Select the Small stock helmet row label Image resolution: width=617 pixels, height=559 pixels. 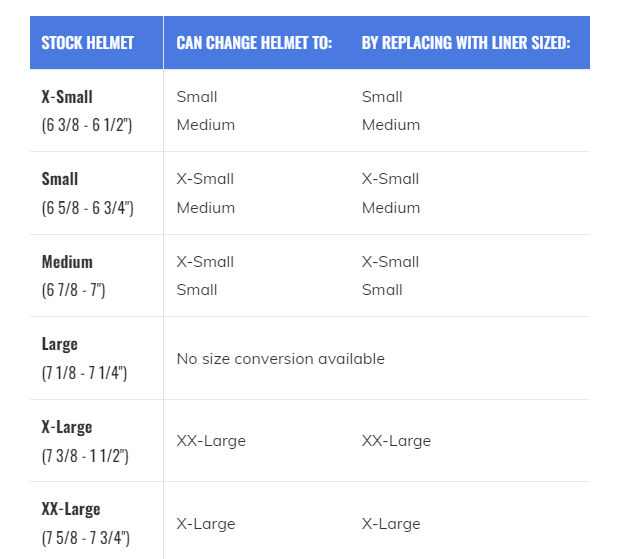[60, 179]
